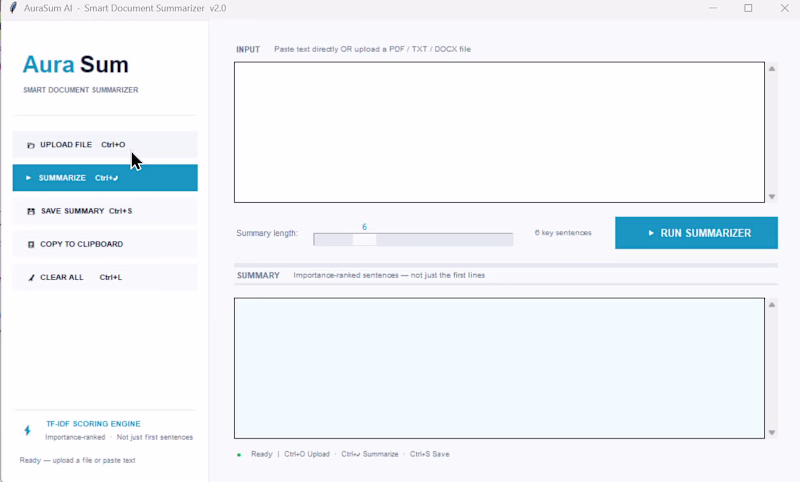Click the Aura Sum logo text
This screenshot has height=482, width=800.
(76, 65)
